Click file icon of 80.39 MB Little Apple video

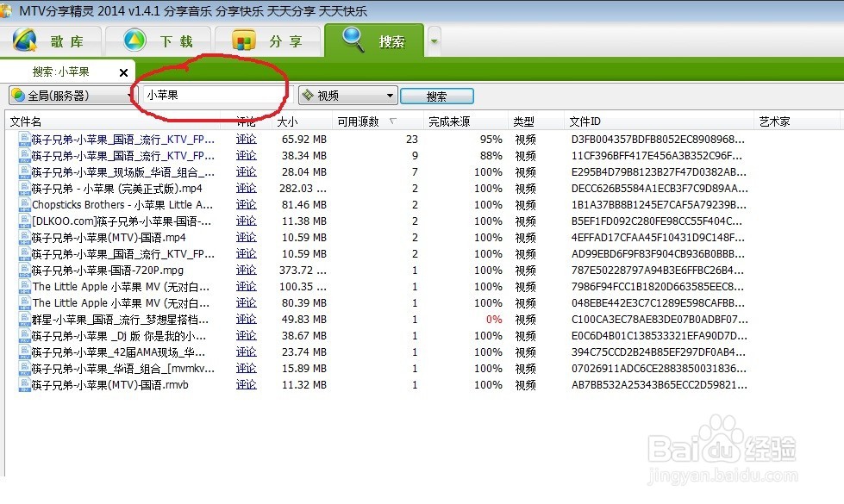point(24,302)
